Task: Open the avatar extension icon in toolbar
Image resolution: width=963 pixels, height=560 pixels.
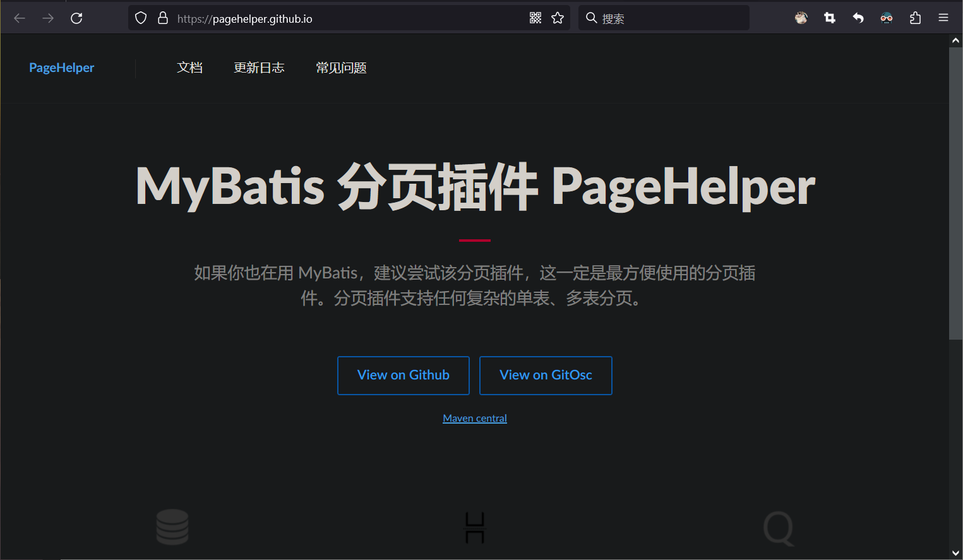Action: 801,18
